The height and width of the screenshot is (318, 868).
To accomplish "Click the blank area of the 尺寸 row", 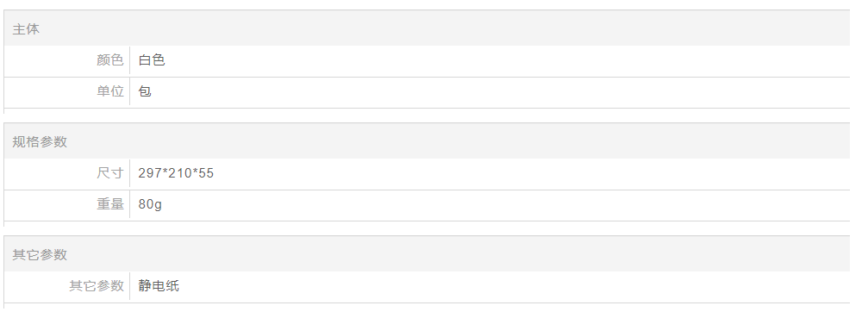I will click(532, 173).
